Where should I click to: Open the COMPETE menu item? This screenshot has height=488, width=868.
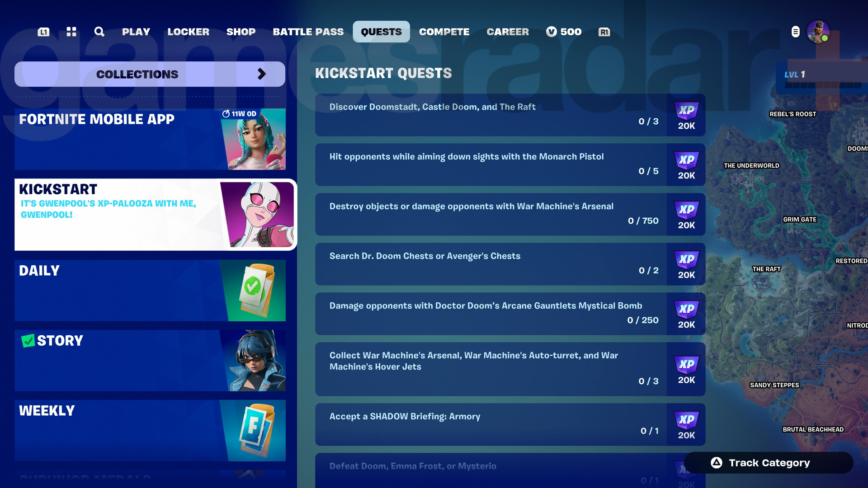[444, 32]
